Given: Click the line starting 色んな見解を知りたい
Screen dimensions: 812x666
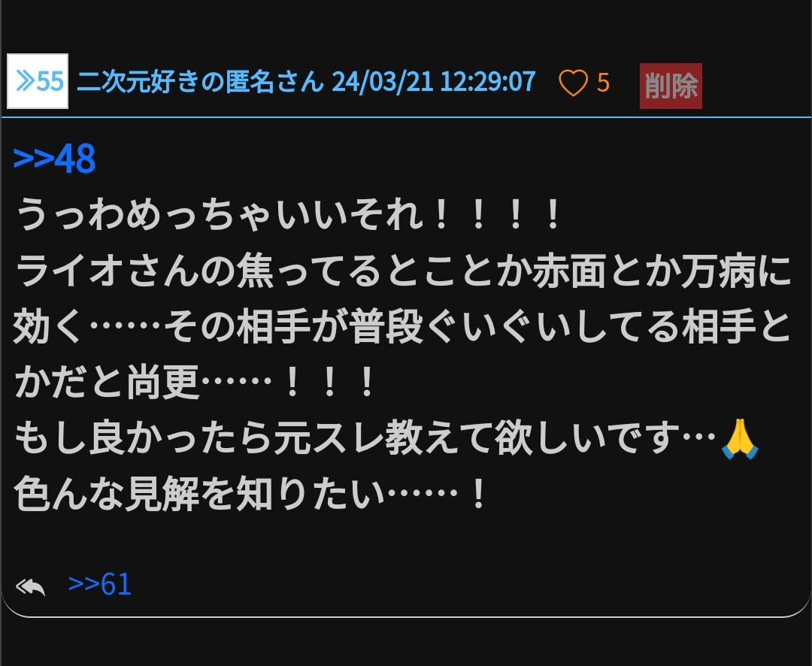Looking at the screenshot, I should click(250, 494).
